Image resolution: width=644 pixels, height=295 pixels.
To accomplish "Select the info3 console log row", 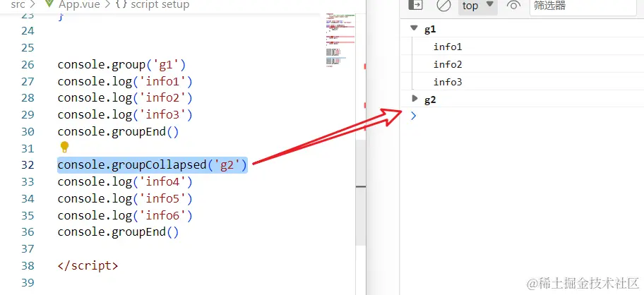I will (522, 82).
